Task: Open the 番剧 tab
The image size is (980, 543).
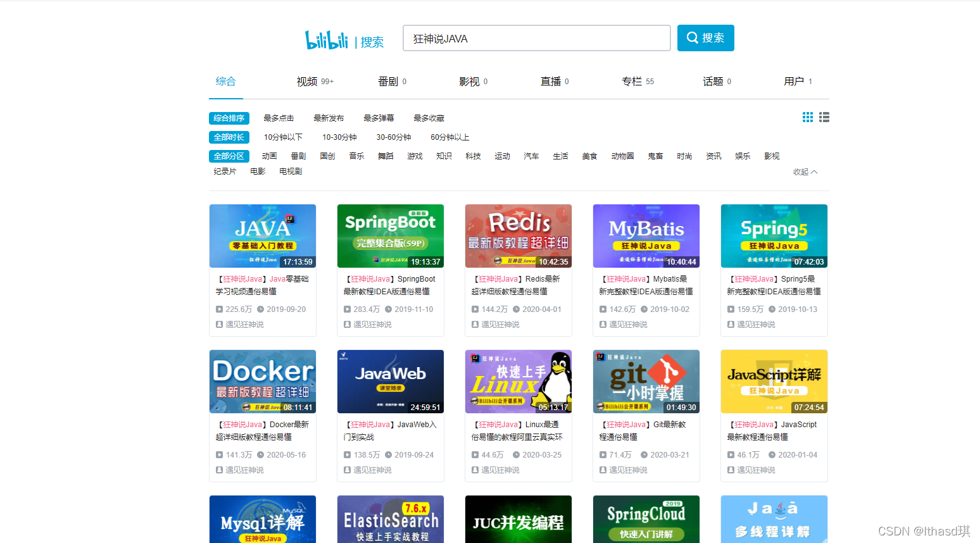Action: [x=392, y=82]
